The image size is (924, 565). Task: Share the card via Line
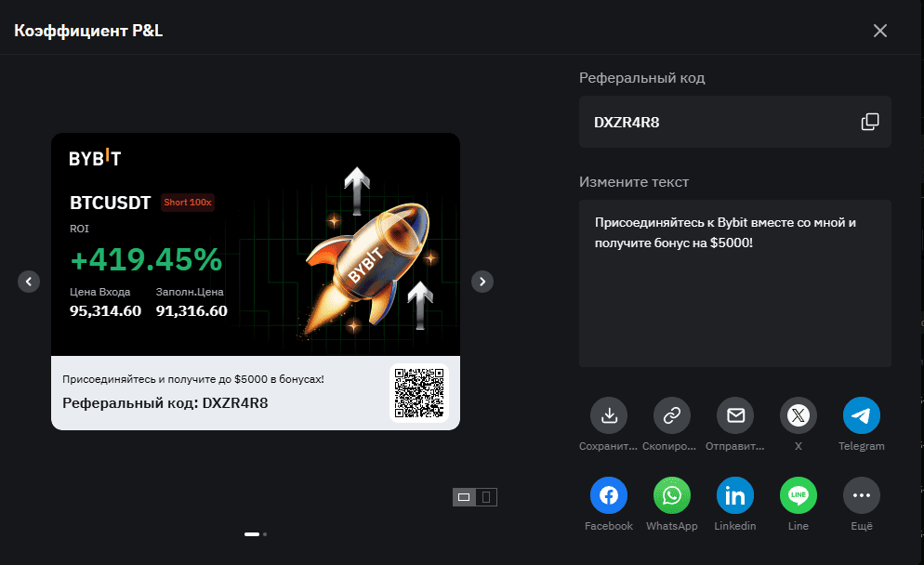pyautogui.click(x=799, y=496)
